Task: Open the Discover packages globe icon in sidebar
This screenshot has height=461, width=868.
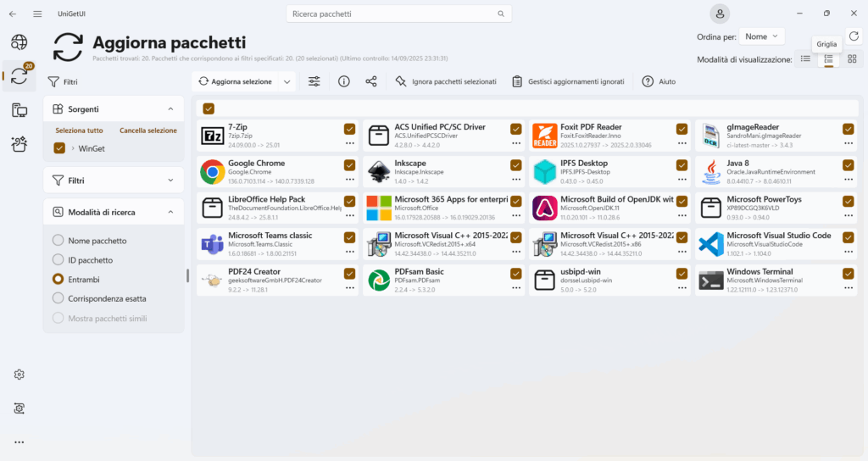Action: (19, 42)
